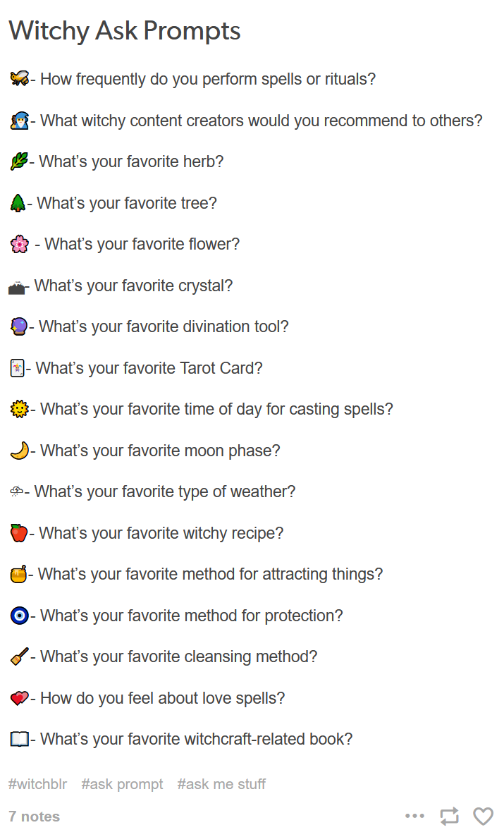Click the pink flower emoji
The width and height of the screenshot is (504, 837).
point(20,245)
